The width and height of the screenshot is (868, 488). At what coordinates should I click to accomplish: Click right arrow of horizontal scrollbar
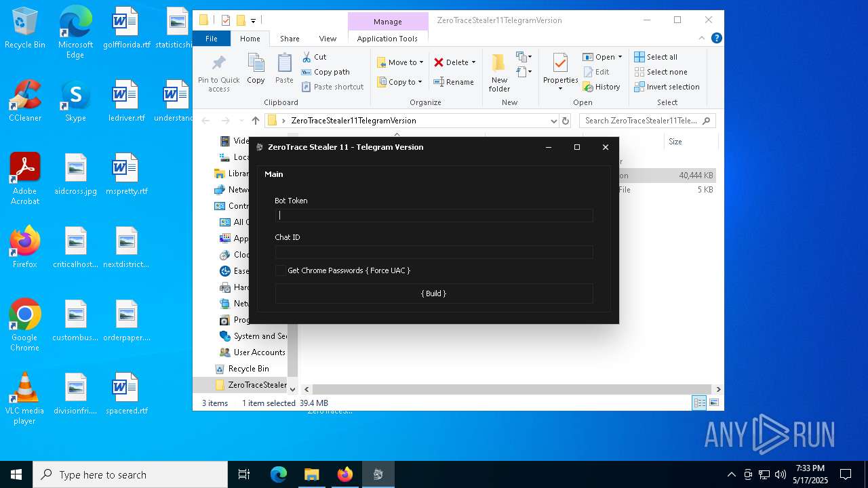tap(718, 390)
